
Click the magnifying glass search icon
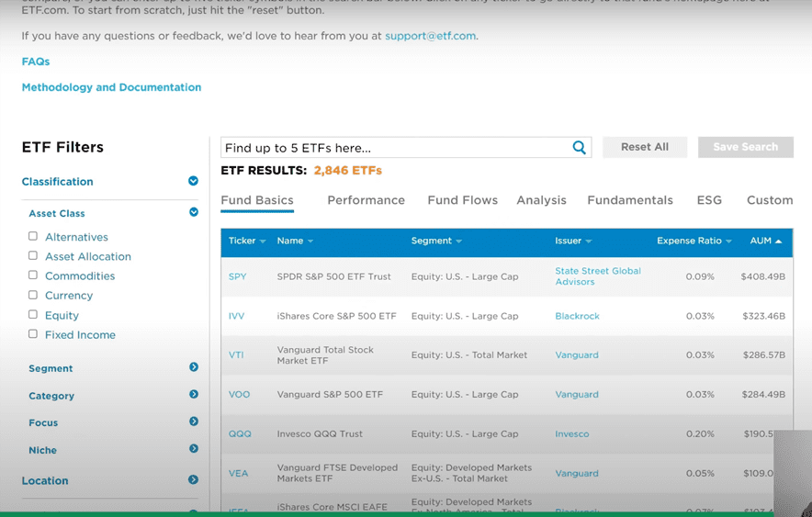click(579, 148)
